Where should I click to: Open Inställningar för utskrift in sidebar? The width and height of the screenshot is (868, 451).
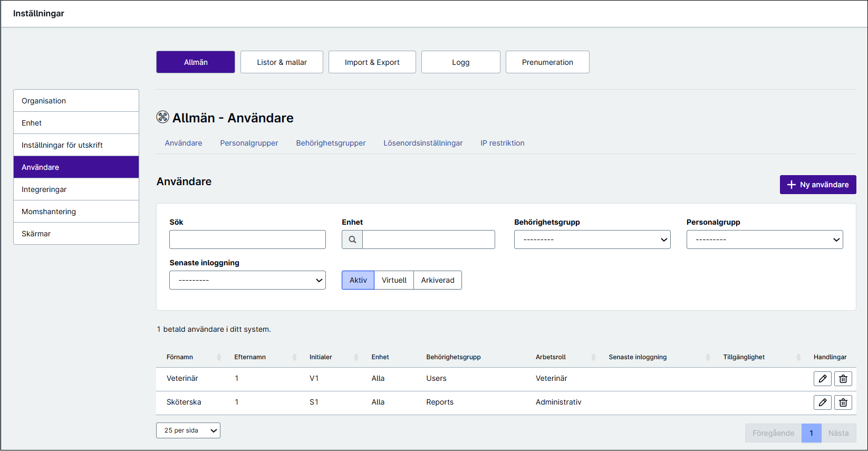[76, 145]
